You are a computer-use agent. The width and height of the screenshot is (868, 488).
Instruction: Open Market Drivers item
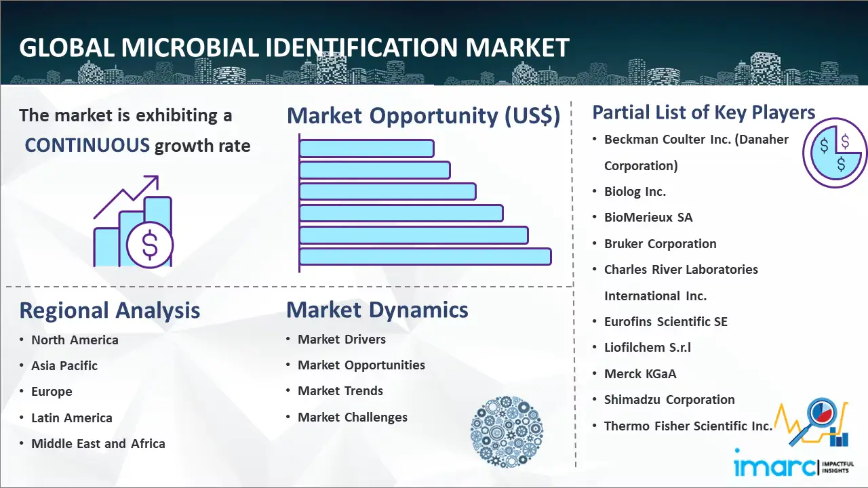coord(342,340)
